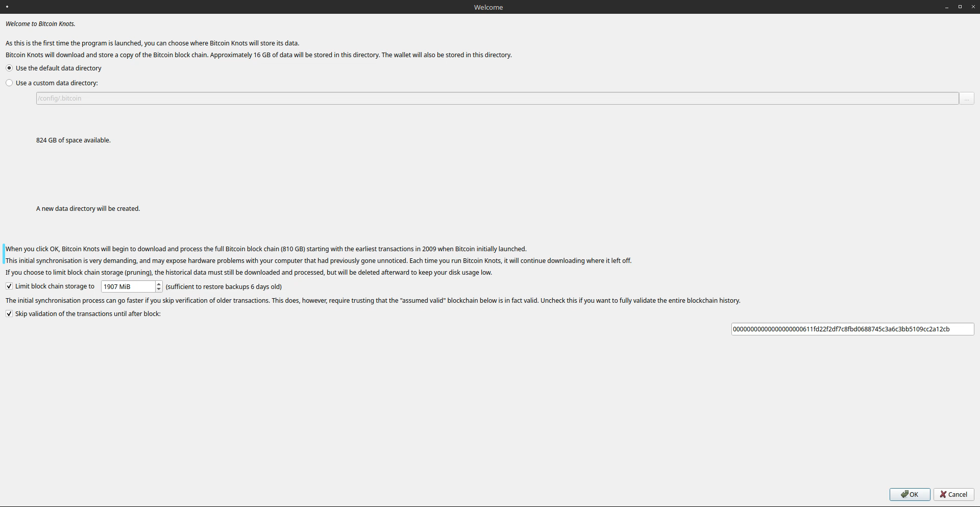980x507 pixels.
Task: Close the Welcome dialog window
Action: point(972,7)
